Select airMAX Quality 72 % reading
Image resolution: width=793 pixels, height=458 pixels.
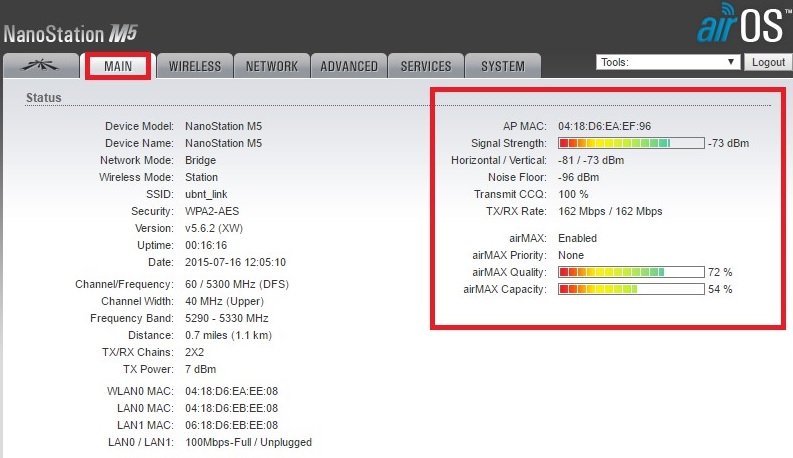720,272
